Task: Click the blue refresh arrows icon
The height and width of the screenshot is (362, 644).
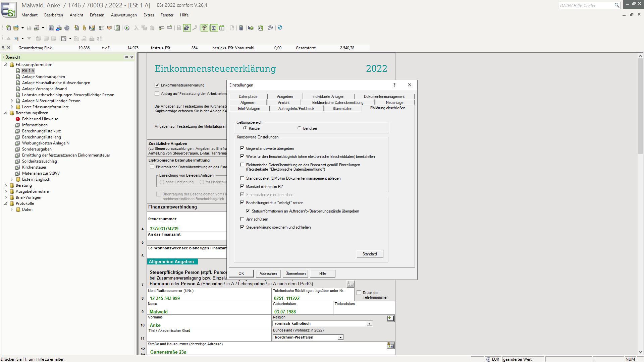Action: click(280, 28)
